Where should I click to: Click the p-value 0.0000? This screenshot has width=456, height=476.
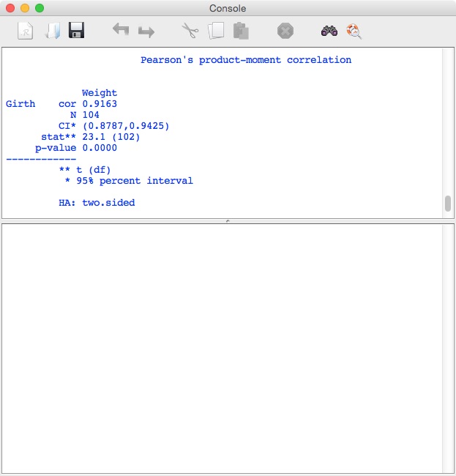coord(100,148)
